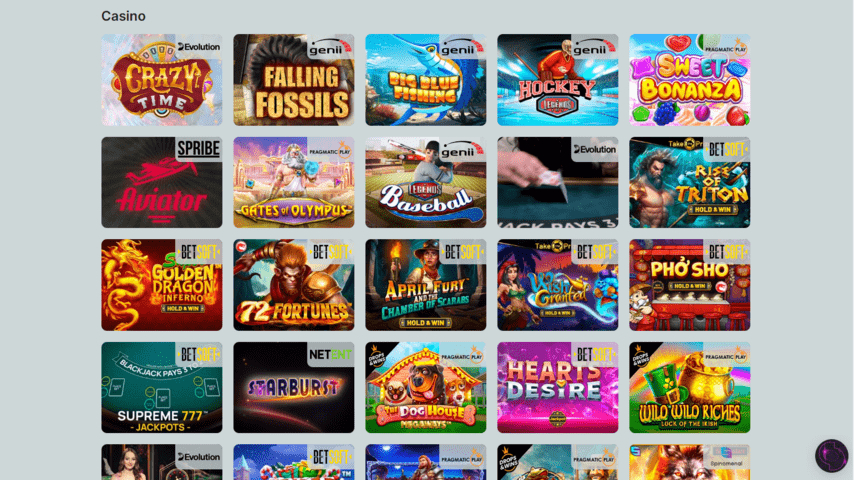Select the Legends Baseball game
Viewport: 854px width, 480px height.
tap(425, 183)
